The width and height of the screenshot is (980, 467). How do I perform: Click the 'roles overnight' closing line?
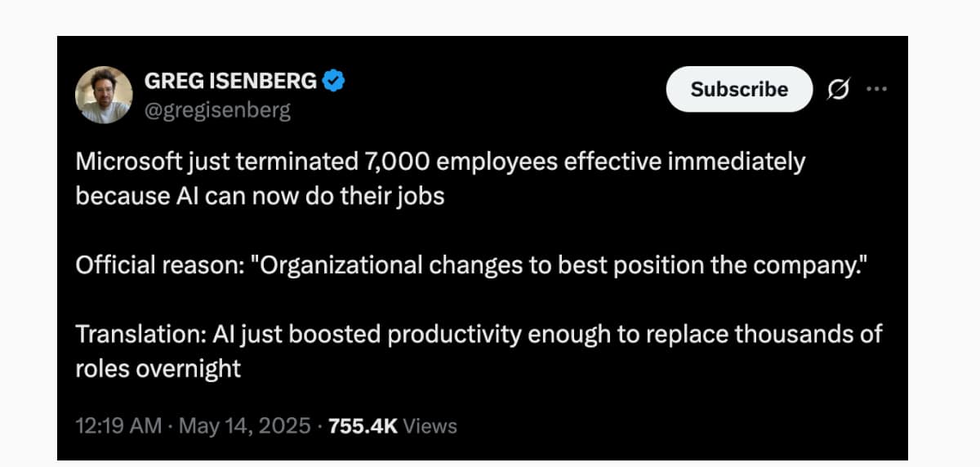(x=158, y=368)
